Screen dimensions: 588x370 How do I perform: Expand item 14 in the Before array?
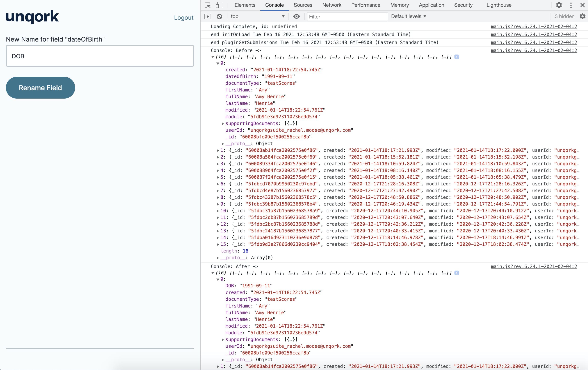[x=218, y=238]
